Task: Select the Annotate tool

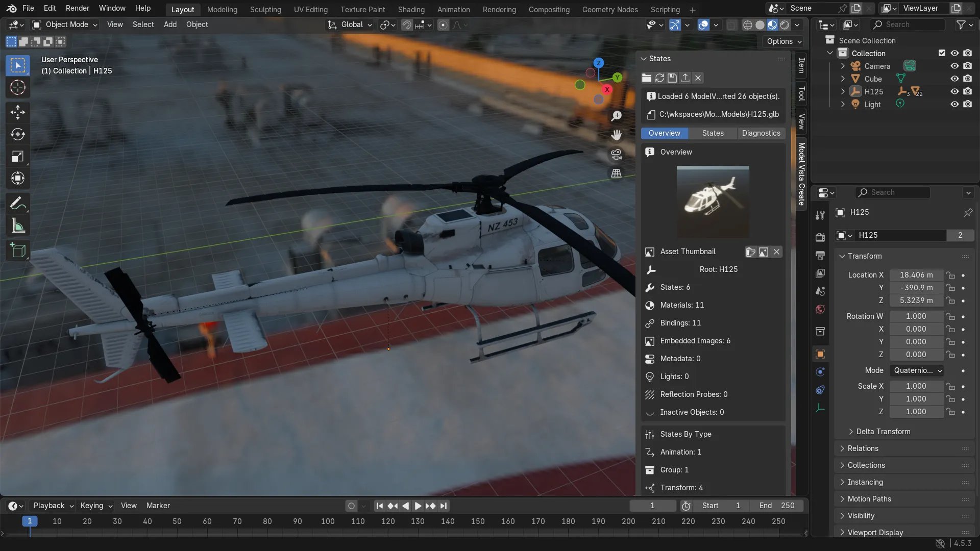Action: click(x=18, y=204)
